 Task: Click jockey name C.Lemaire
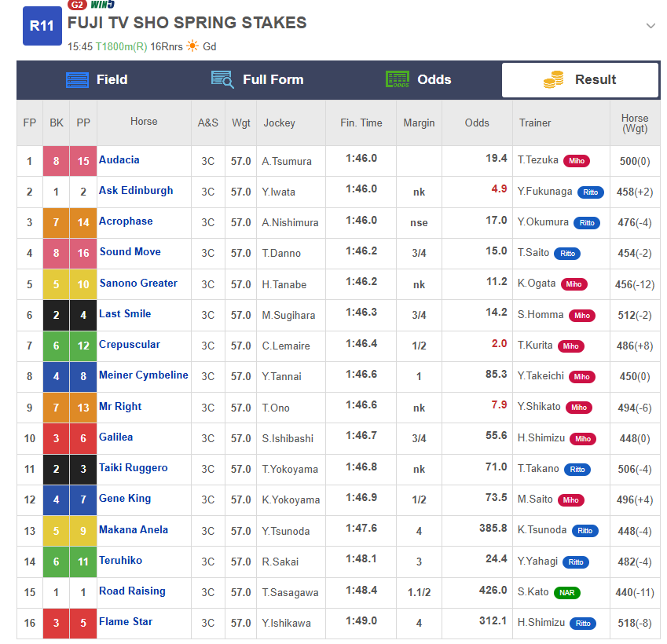coord(286,346)
